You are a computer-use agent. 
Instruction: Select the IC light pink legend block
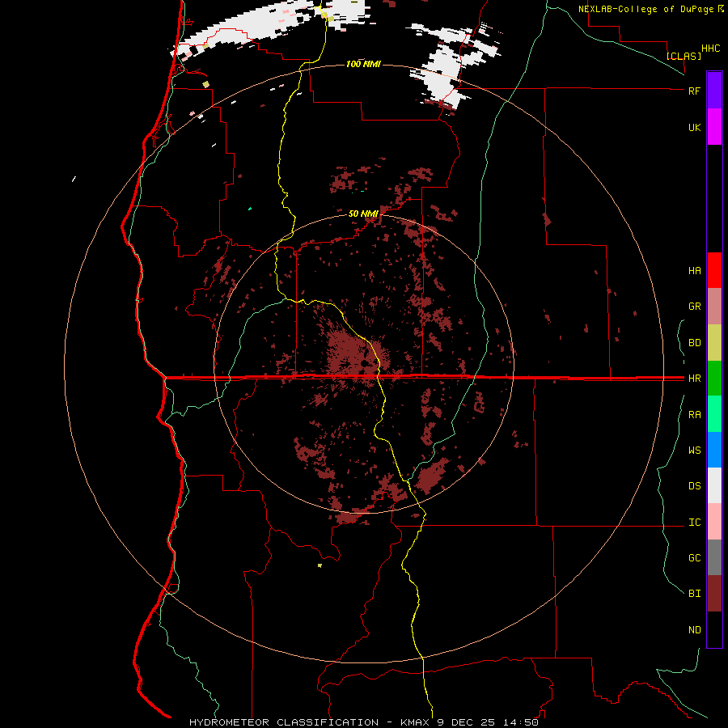click(x=714, y=522)
